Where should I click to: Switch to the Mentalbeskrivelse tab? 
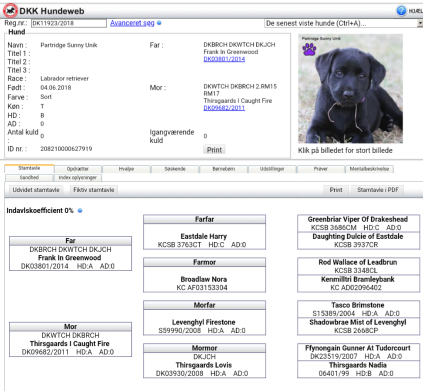(369, 169)
